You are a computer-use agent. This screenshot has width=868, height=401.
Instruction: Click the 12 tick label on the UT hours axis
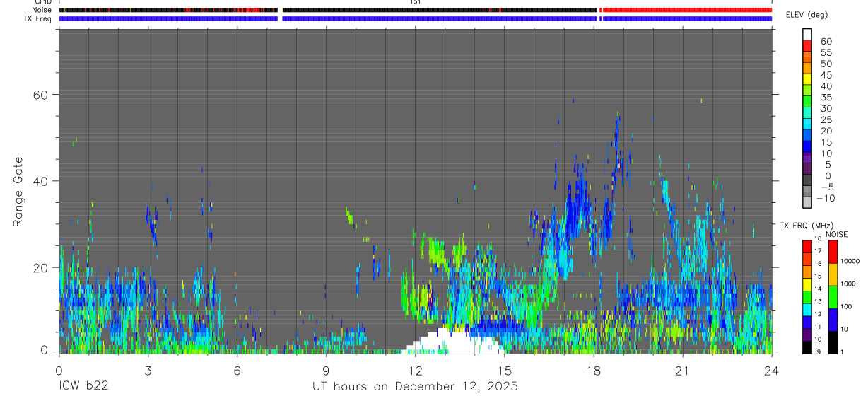tap(416, 370)
